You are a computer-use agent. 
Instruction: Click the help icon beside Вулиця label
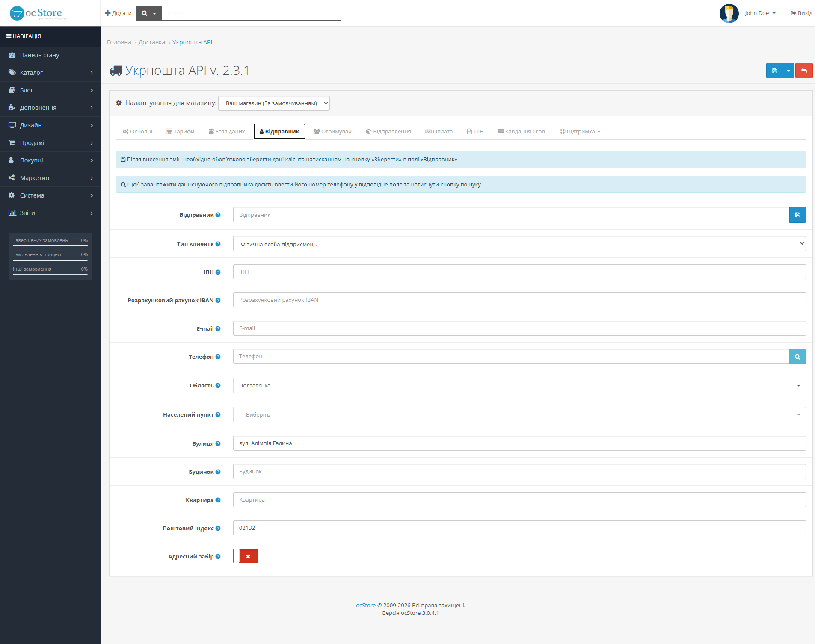[218, 443]
